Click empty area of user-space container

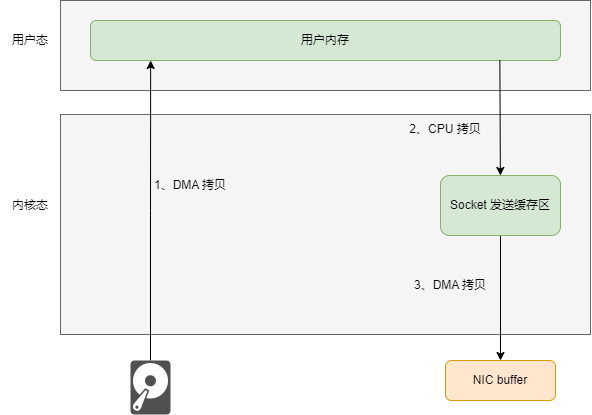tap(302, 76)
